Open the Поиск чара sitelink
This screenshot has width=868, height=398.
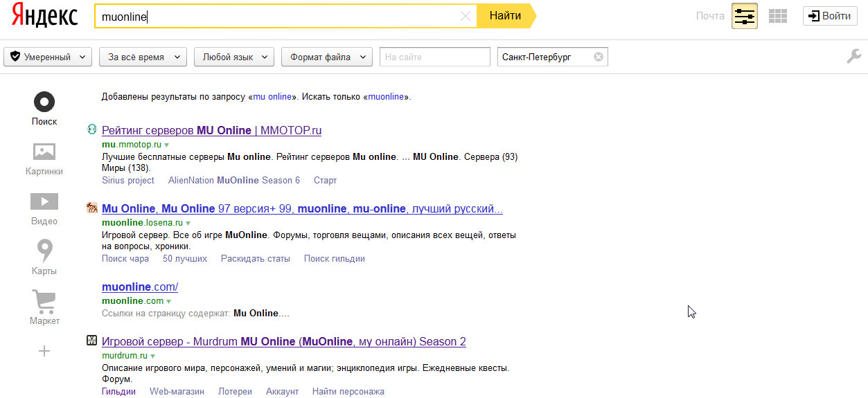125,258
